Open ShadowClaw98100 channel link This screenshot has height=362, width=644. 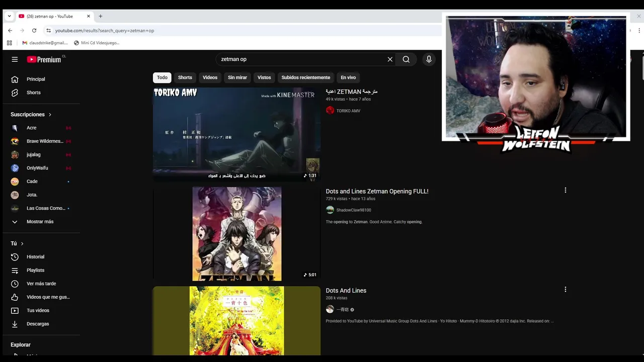point(354,210)
